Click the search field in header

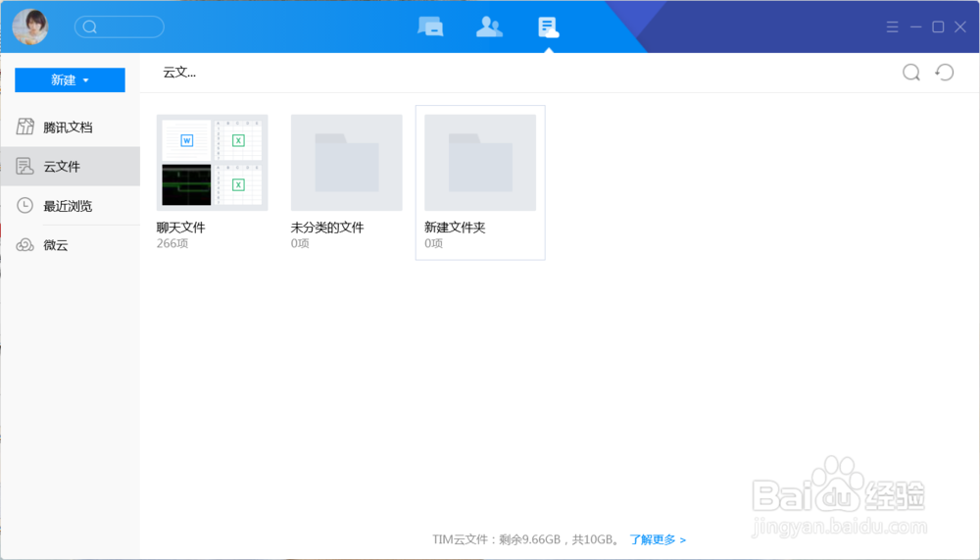click(x=120, y=26)
